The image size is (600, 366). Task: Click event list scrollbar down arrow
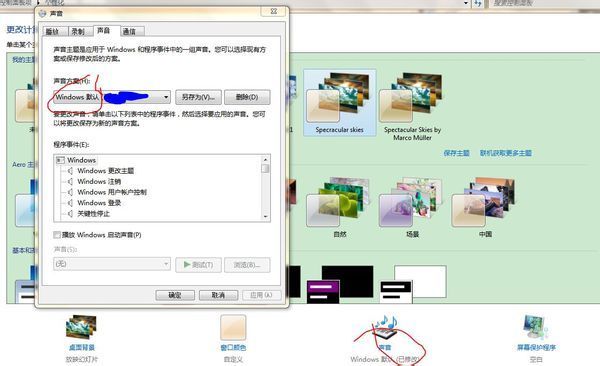point(265,217)
